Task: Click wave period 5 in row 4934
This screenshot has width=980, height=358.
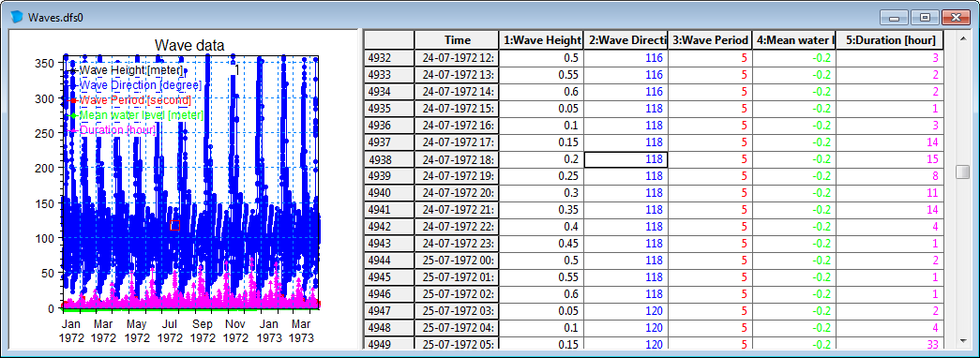Action: pos(710,92)
